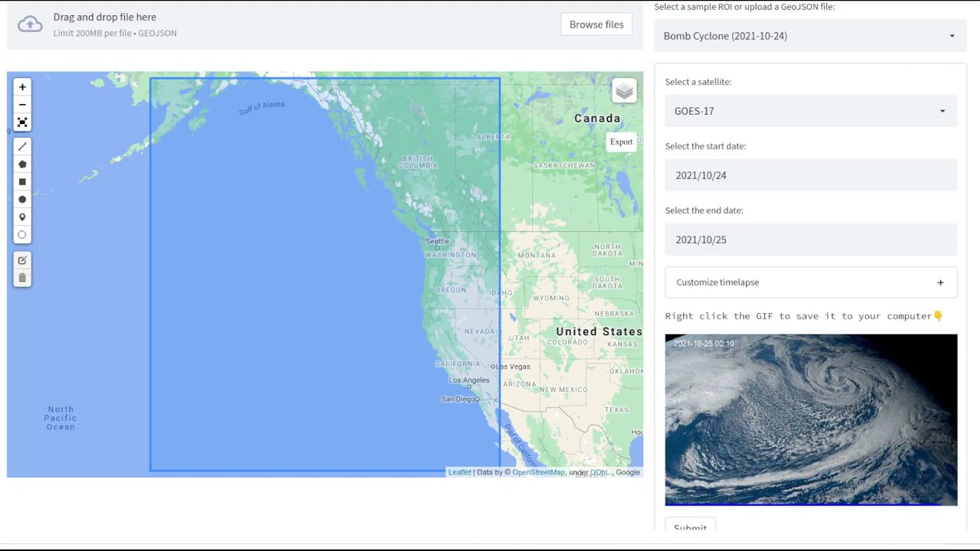
Task: Open the OpenStreetMap attribution link
Action: pos(538,472)
